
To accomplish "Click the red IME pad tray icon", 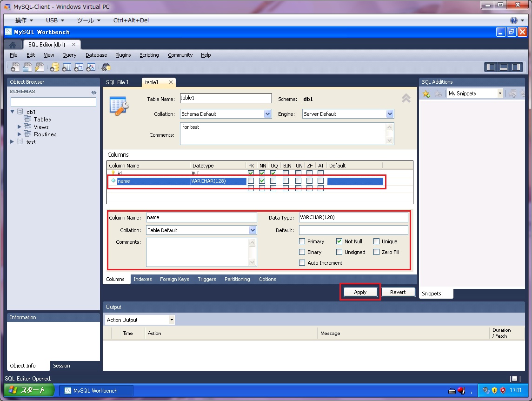I will (x=461, y=390).
